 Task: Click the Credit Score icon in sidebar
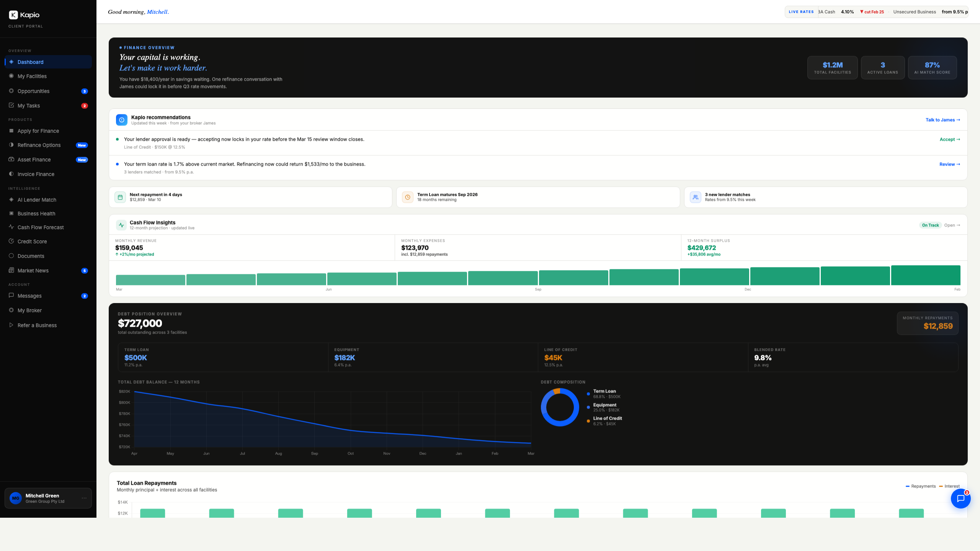pyautogui.click(x=11, y=241)
